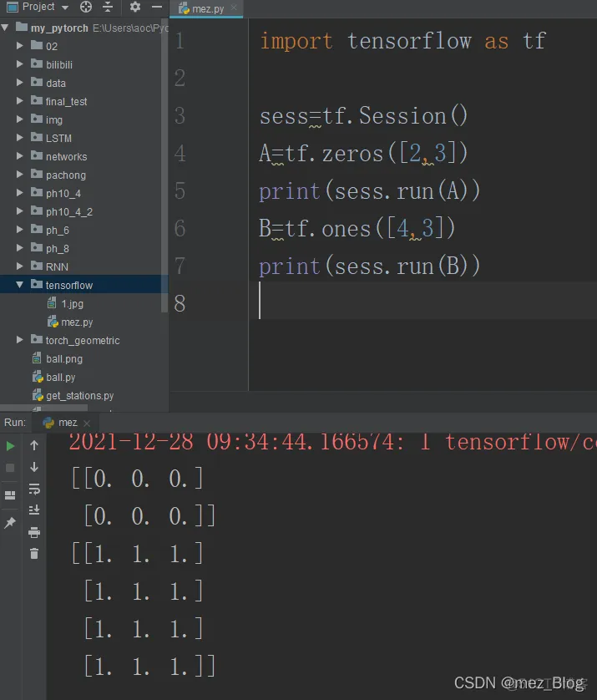Viewport: 597px width, 700px height.
Task: Open the Project panel settings gear
Action: coord(134,7)
